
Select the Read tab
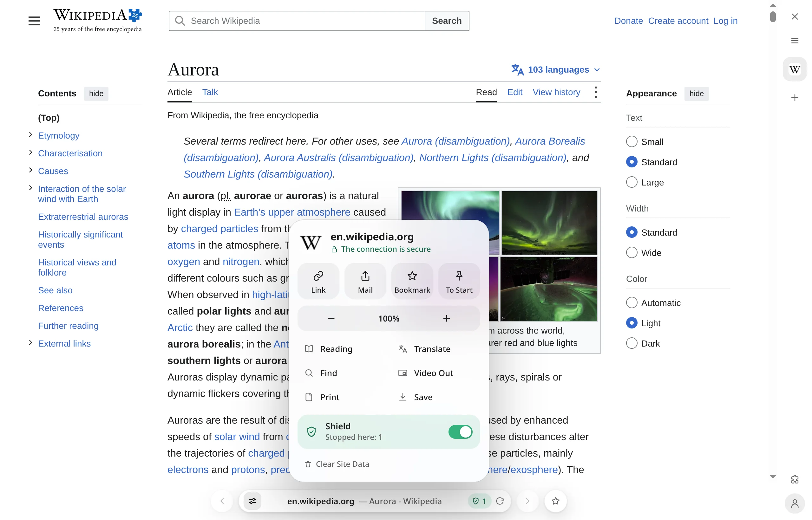(486, 92)
